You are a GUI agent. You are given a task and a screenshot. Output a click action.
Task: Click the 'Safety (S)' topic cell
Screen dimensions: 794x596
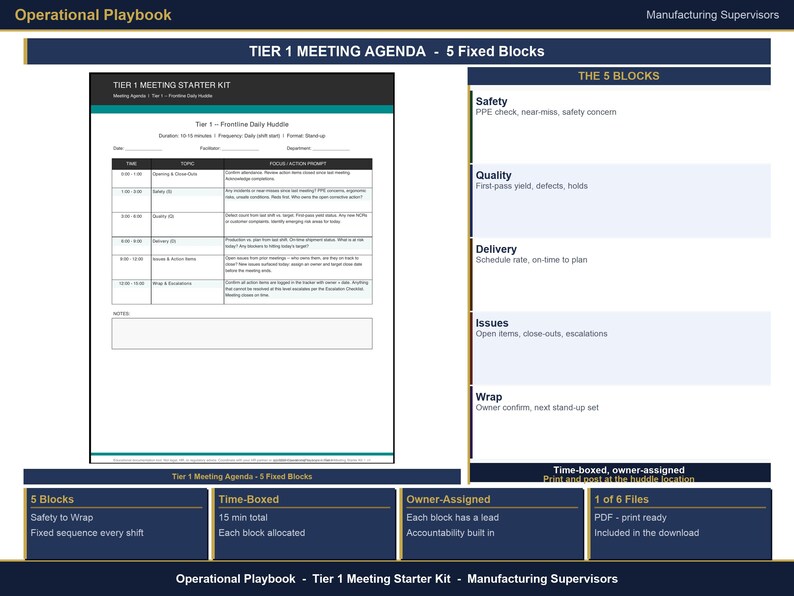187,200
